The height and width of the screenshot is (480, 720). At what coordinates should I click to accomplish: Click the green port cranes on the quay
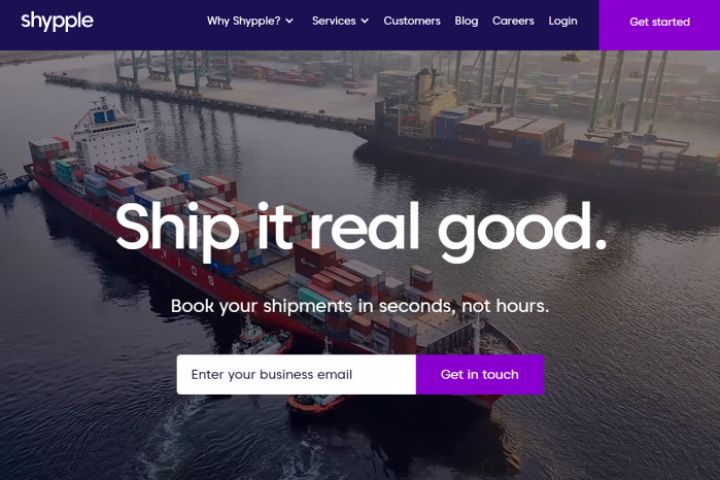click(172, 69)
